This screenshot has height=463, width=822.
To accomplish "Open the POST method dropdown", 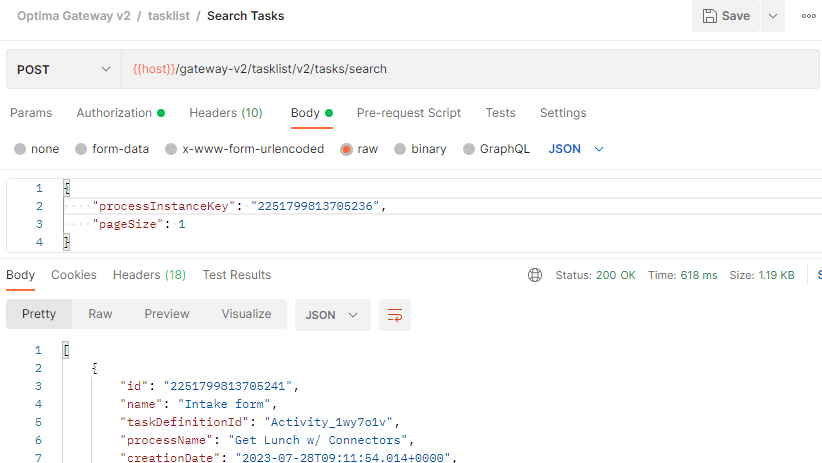I will click(x=64, y=69).
